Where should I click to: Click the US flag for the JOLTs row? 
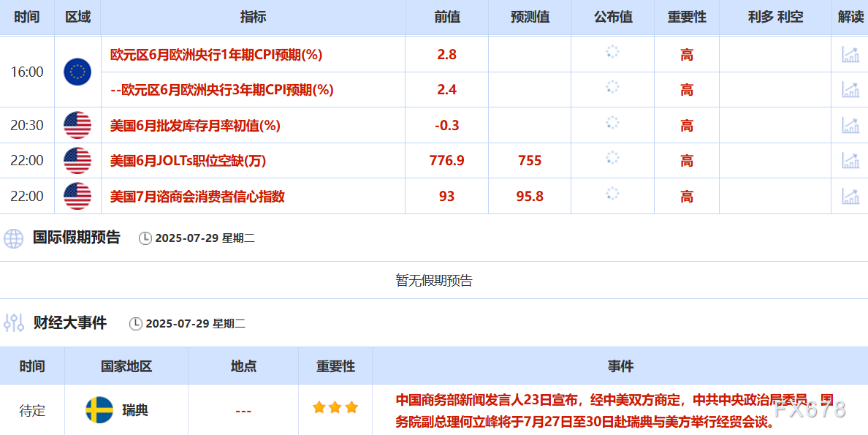point(77,161)
